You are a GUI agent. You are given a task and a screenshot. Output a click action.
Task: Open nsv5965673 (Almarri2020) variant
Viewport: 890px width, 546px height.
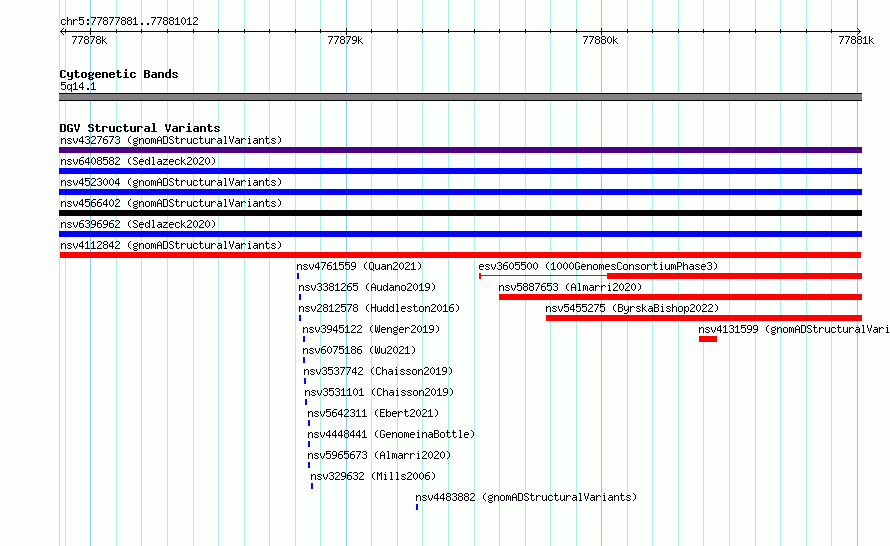(379, 455)
